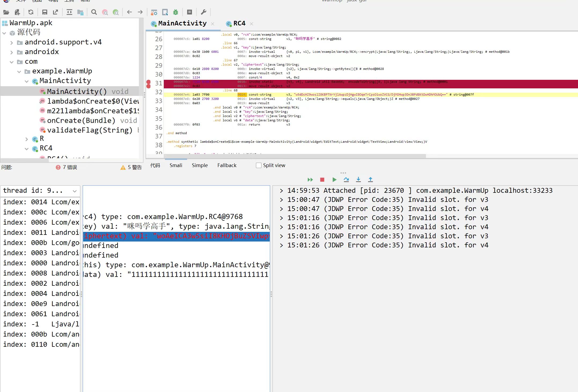Expand the androidx package node
This screenshot has width=578, height=392.
(x=12, y=52)
